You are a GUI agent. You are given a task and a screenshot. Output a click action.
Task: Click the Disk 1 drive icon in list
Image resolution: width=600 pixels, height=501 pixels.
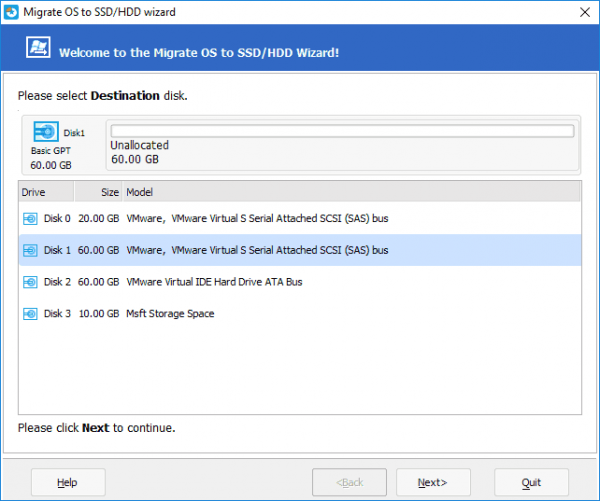point(29,250)
